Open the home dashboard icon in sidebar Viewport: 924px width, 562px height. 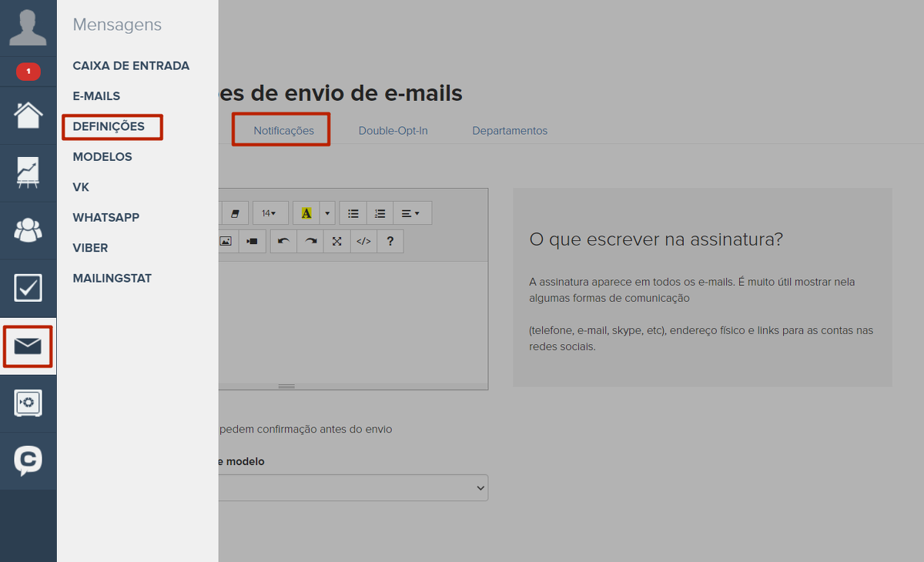coord(28,115)
